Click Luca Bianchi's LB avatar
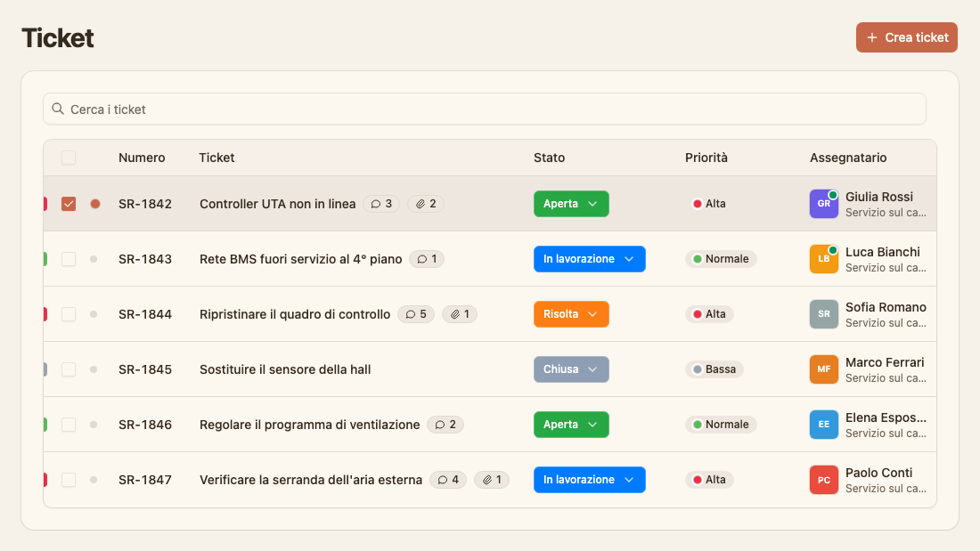Image resolution: width=980 pixels, height=551 pixels. click(824, 259)
